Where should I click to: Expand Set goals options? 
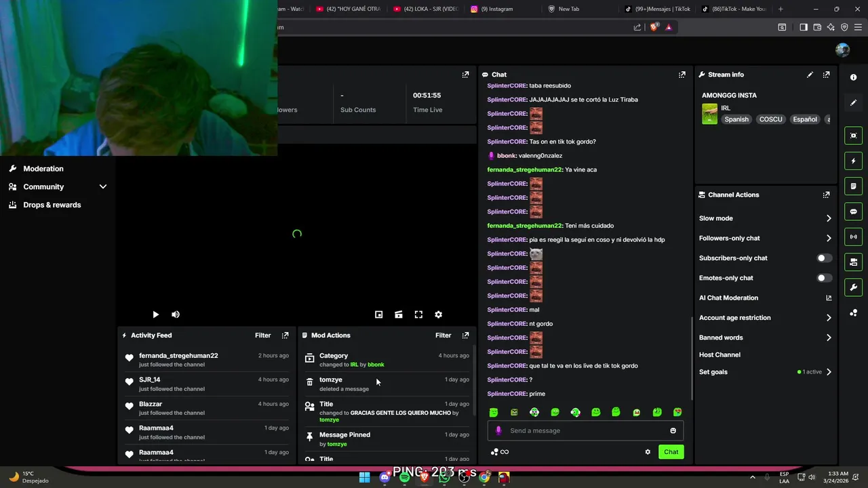(x=828, y=372)
